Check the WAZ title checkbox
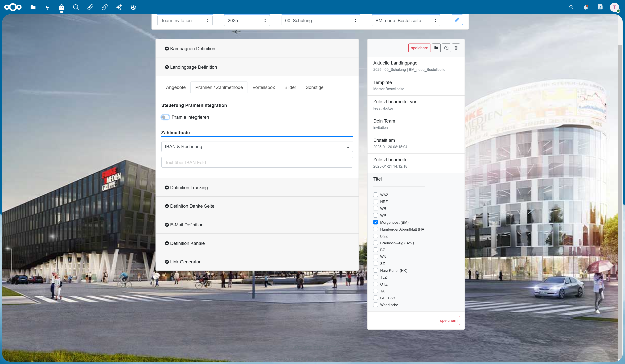Viewport: 625px width, 364px height. tap(376, 195)
